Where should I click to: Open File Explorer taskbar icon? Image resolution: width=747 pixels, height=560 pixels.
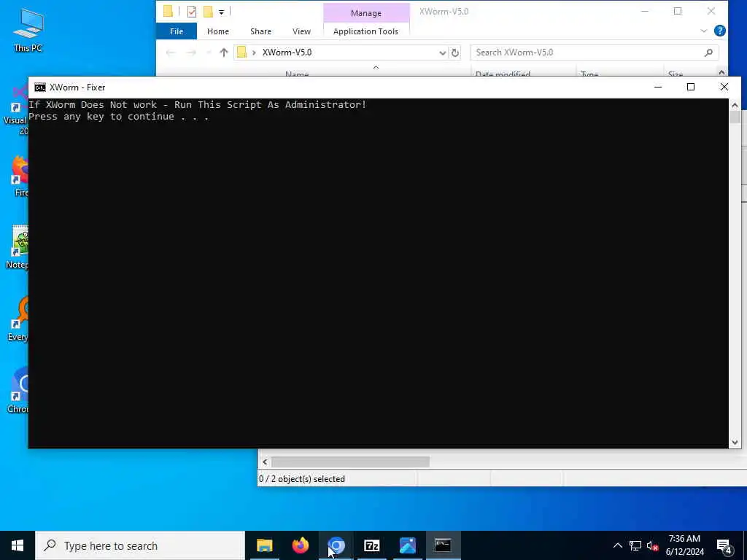(264, 545)
